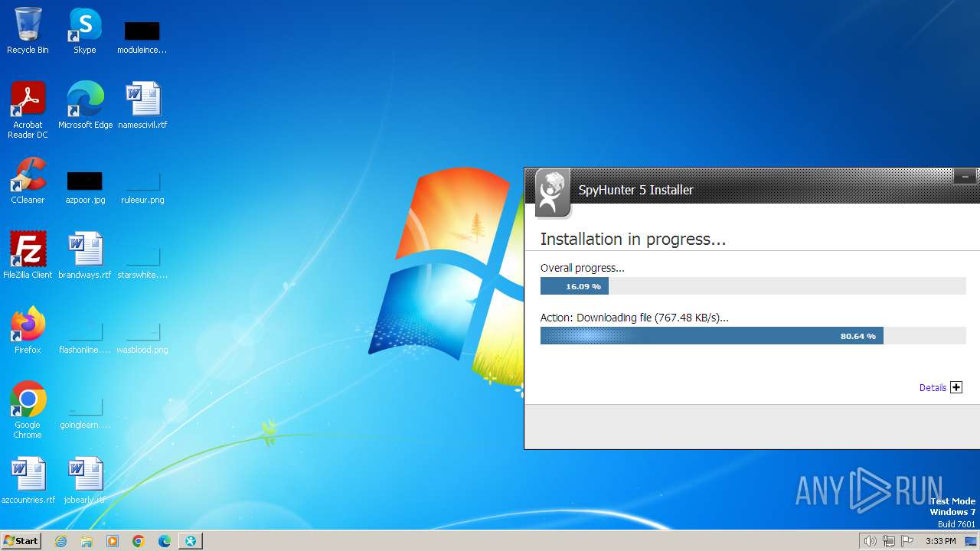Launch Firefox desktop shortcut

28,331
